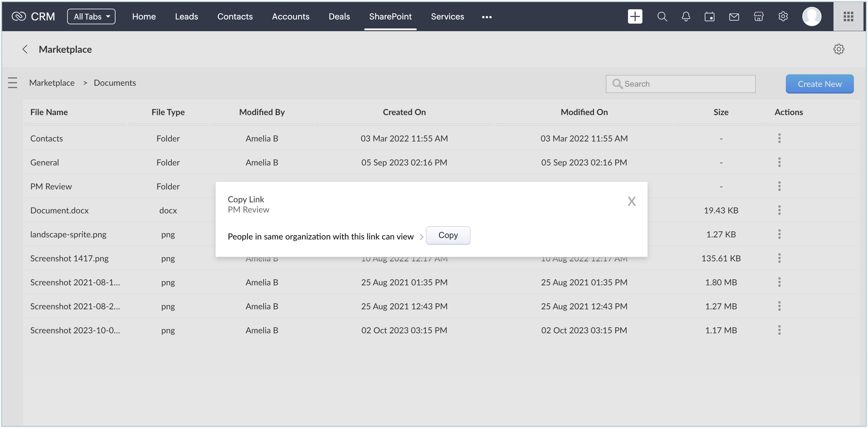Viewport: 868px width, 428px height.
Task: Open the calendar icon in top bar
Action: tap(709, 16)
